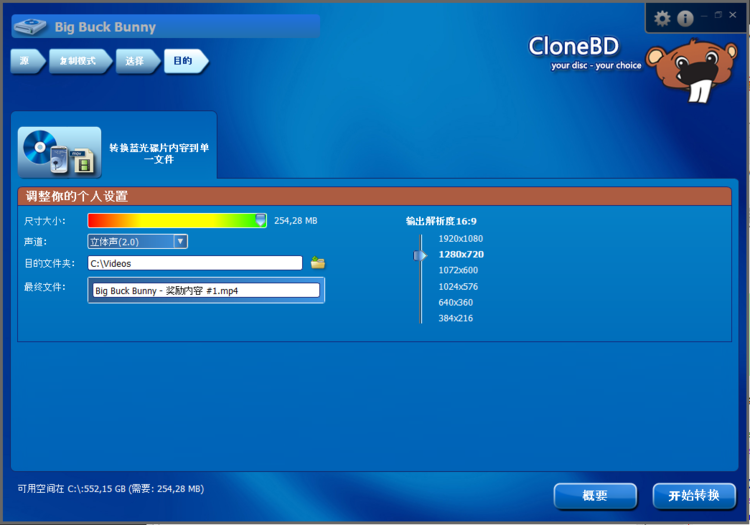
Task: Click the 开始转换 button
Action: point(694,495)
